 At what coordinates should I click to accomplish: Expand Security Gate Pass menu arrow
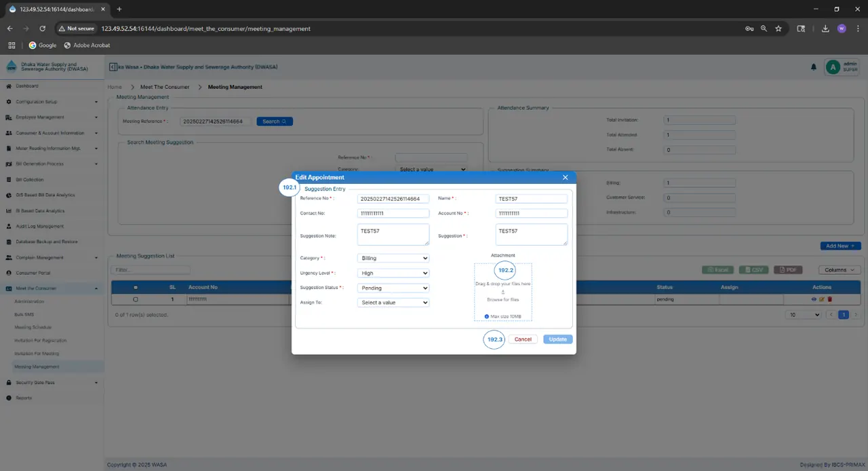click(96, 383)
